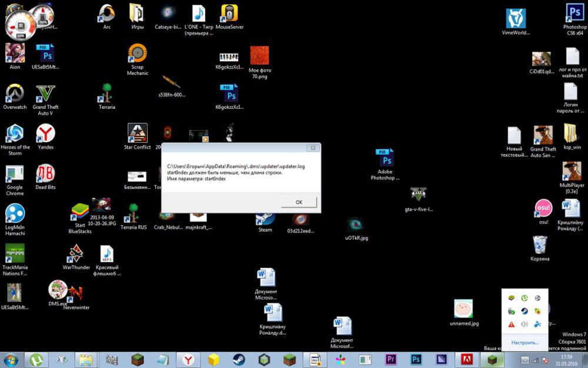Open Adobe Premiere Pro from the taskbar

(x=391, y=360)
